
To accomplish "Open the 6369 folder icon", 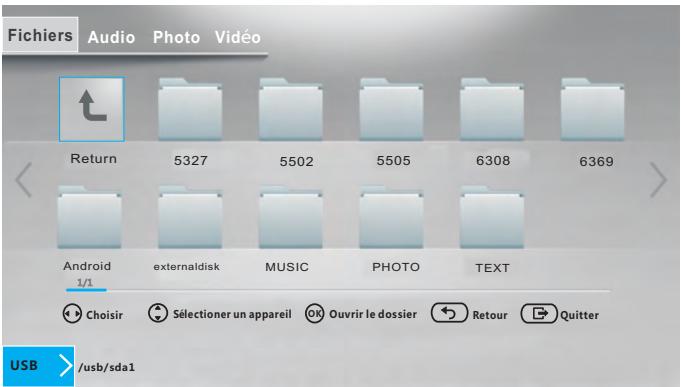I will coord(592,109).
